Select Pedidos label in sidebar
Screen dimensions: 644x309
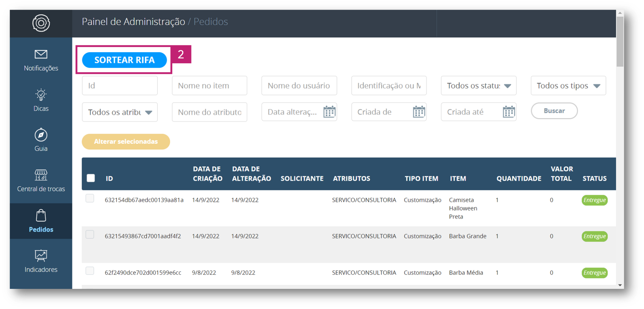coord(41,229)
